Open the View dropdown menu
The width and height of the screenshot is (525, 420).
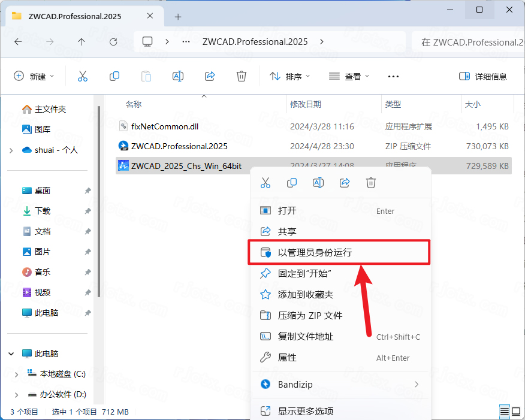coord(349,76)
